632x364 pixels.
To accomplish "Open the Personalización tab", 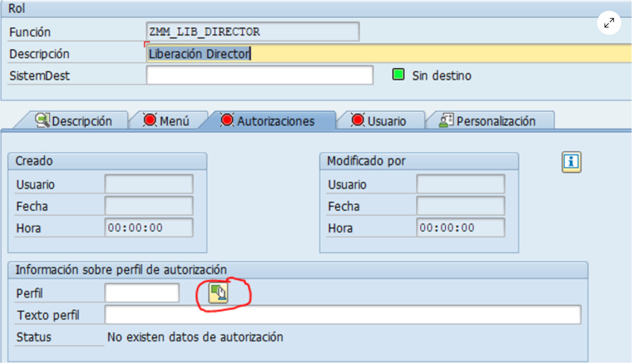I will click(488, 121).
